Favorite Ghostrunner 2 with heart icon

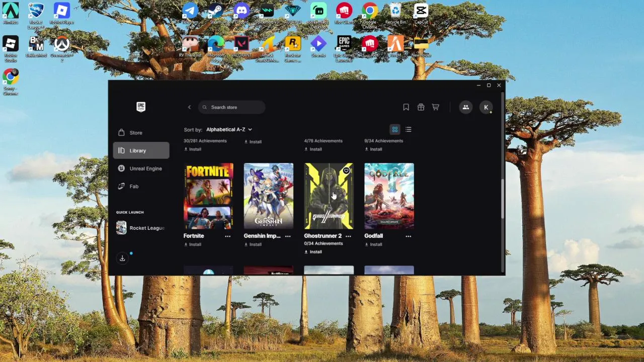pyautogui.click(x=346, y=171)
